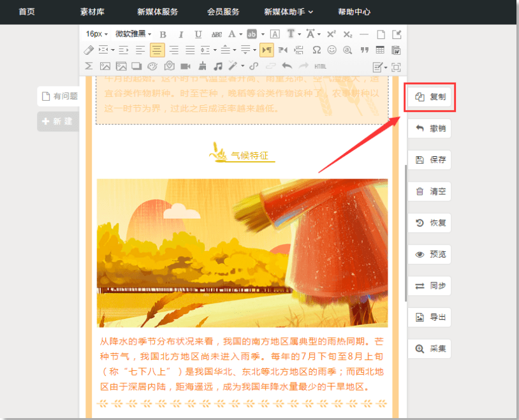The height and width of the screenshot is (420, 519).
Task: Insert a video
Action: point(186,66)
